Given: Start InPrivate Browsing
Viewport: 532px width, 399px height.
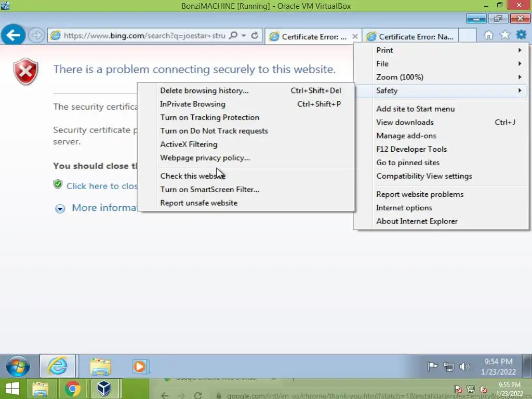Looking at the screenshot, I should (246, 104).
